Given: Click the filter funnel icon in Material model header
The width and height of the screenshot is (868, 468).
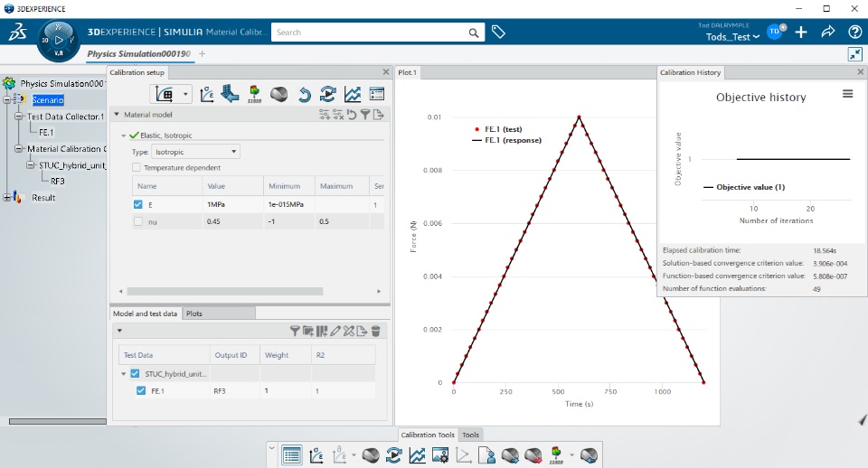Looking at the screenshot, I should 364,115.
